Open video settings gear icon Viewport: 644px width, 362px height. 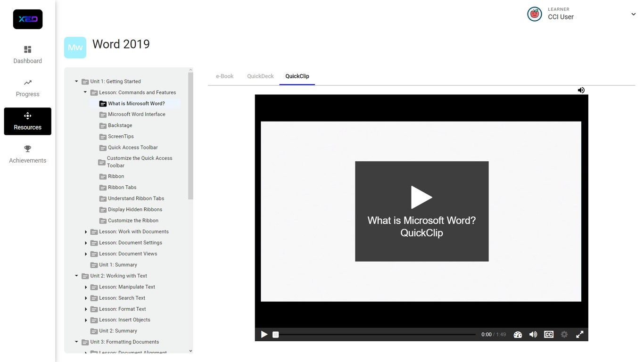tap(564, 334)
